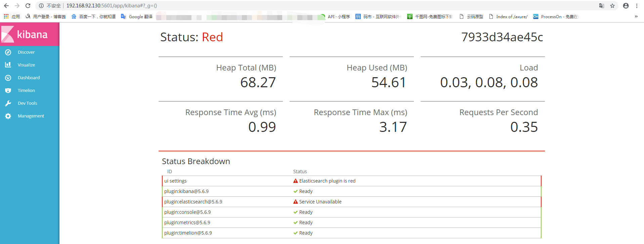Open 用户登录 - 博客园 bookmark

tap(45, 16)
